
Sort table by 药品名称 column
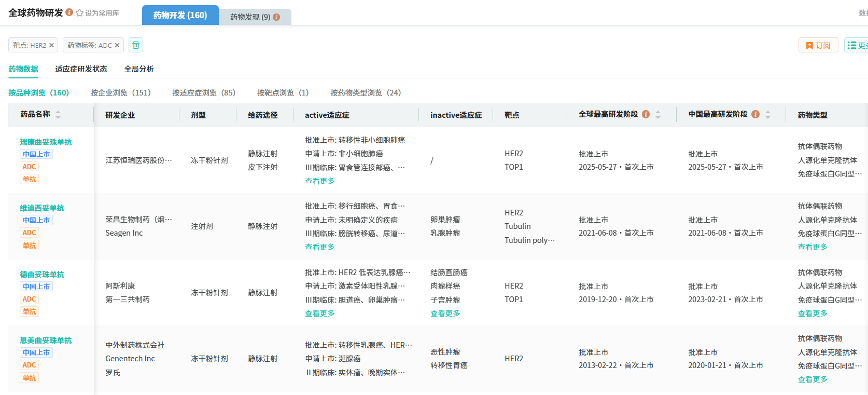point(58,115)
